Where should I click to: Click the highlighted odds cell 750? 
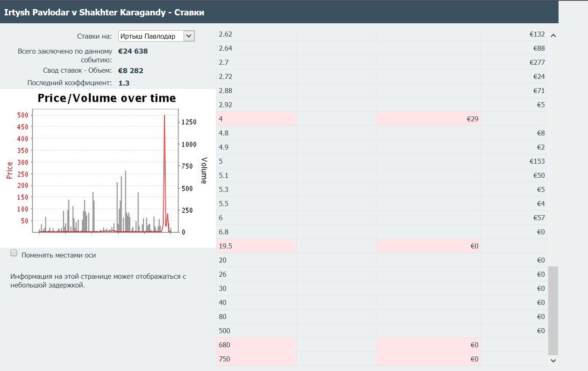pyautogui.click(x=256, y=359)
